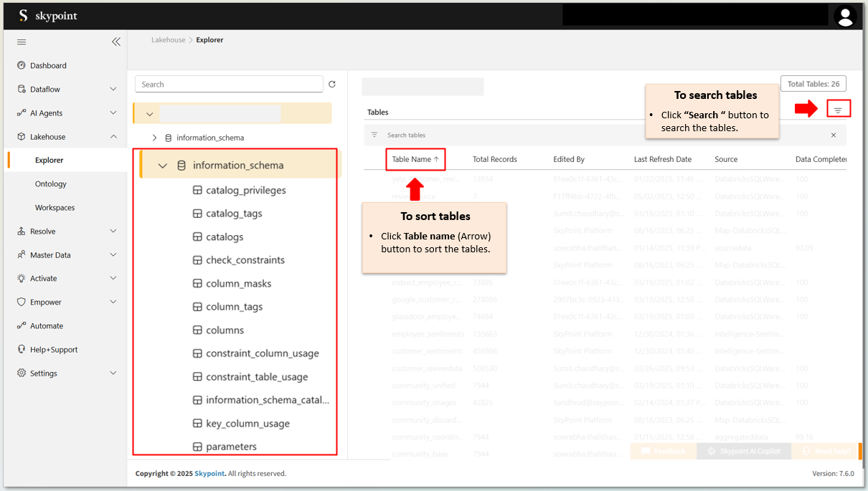Viewport: 868px width, 491px height.
Task: Open the user profile avatar icon
Action: [846, 16]
